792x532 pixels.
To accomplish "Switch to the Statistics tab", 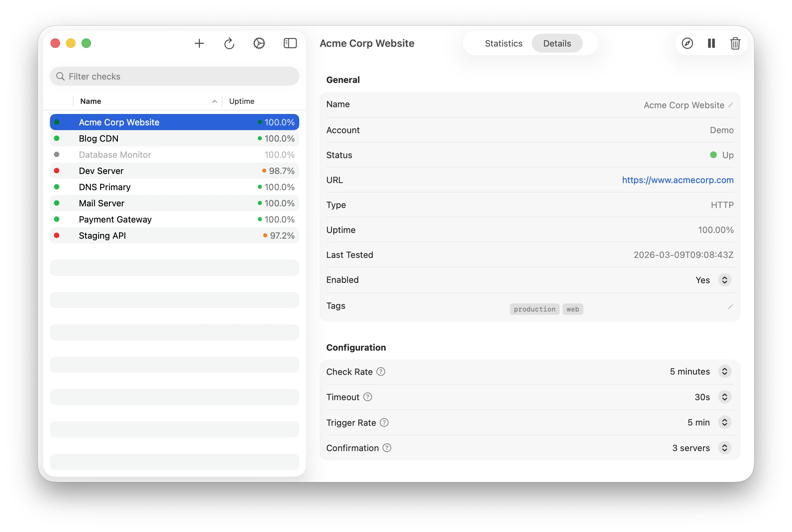I will [504, 43].
